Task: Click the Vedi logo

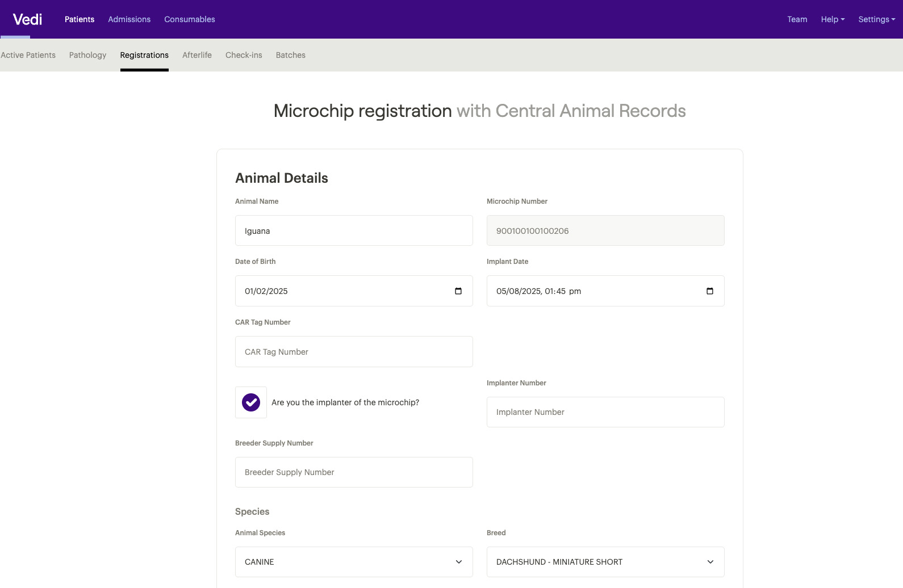Action: pyautogui.click(x=27, y=19)
